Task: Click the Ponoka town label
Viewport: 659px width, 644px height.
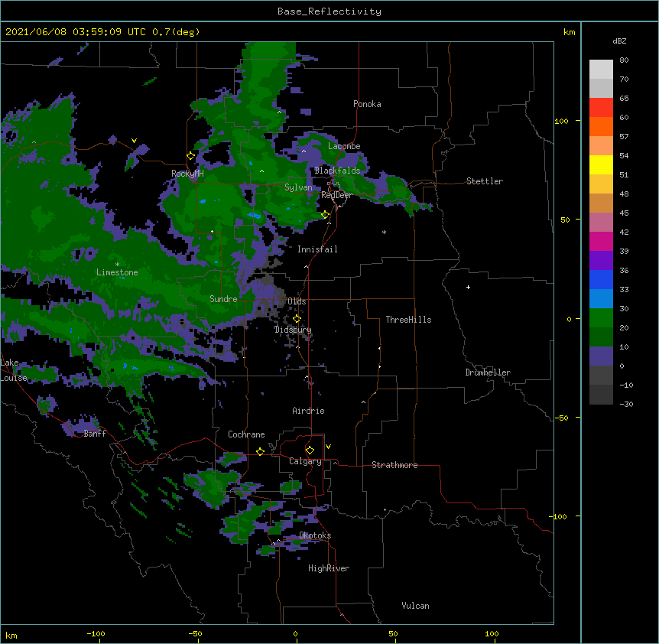Action: tap(367, 104)
